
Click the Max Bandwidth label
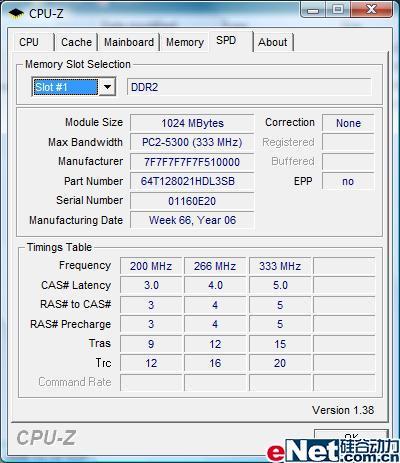coord(85,142)
